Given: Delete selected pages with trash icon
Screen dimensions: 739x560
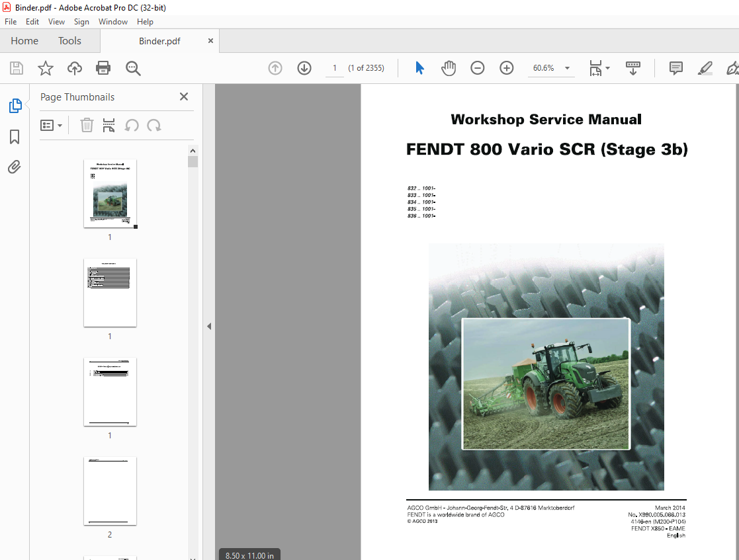Looking at the screenshot, I should (x=87, y=125).
